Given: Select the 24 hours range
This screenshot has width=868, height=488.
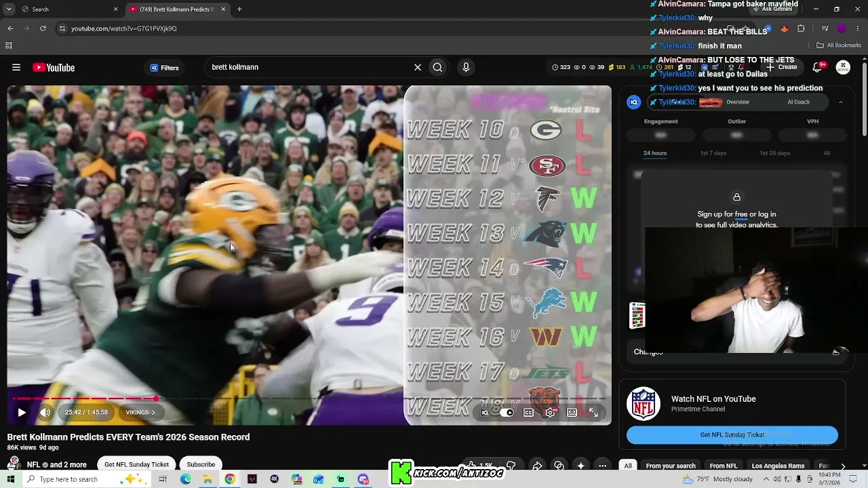Looking at the screenshot, I should tap(655, 153).
